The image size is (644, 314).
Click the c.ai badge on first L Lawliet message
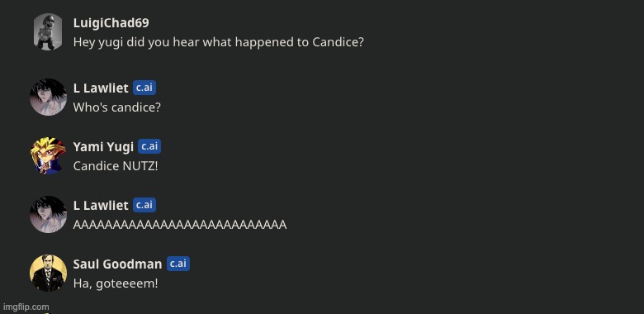(144, 88)
